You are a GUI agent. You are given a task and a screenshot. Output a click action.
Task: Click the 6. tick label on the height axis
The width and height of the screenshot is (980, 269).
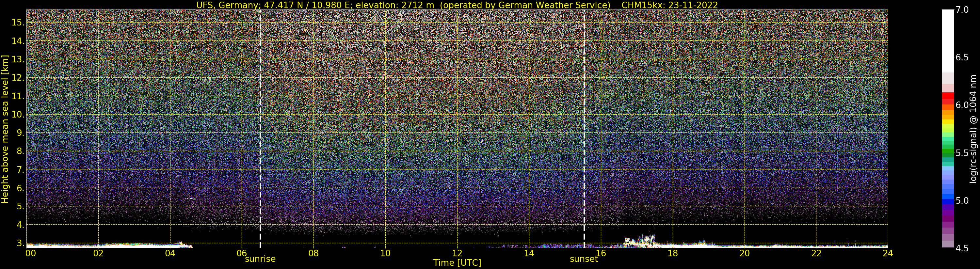click(21, 188)
